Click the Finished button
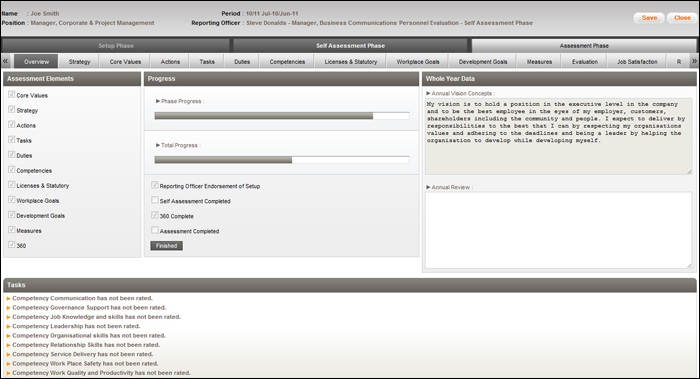This screenshot has width=700, height=379. pos(167,246)
